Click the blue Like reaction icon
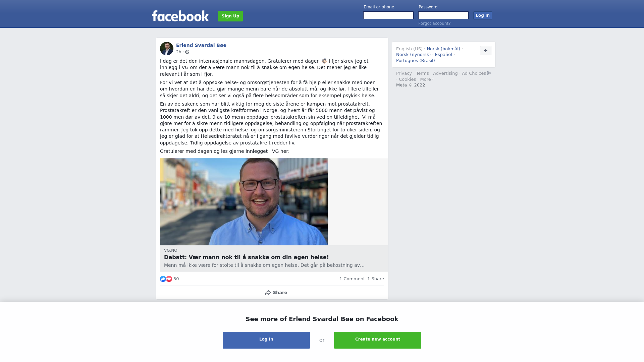This screenshot has width=644, height=362. coord(163,279)
